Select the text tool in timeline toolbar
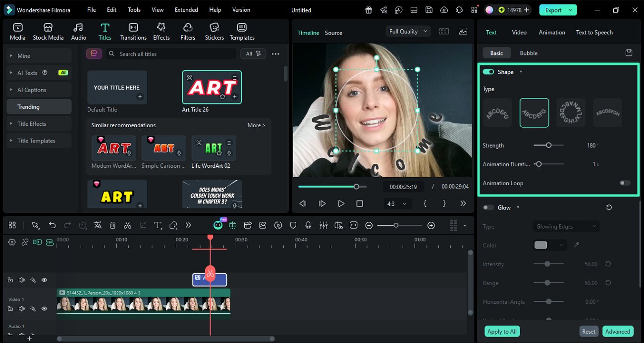Viewport: 644px width, 343px height. [158, 225]
